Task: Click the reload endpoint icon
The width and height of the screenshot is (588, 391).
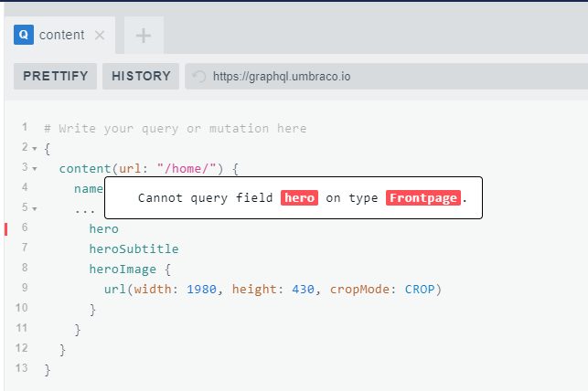Action: click(x=199, y=77)
